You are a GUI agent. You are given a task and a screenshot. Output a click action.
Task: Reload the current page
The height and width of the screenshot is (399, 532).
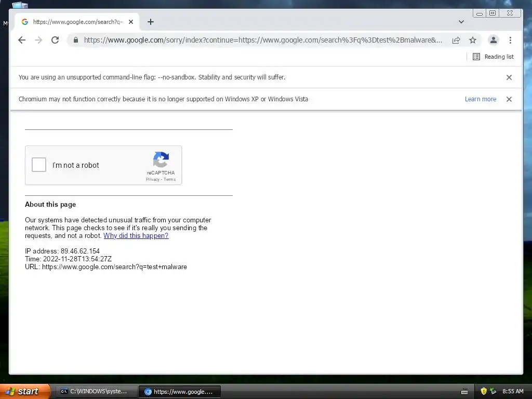click(55, 40)
